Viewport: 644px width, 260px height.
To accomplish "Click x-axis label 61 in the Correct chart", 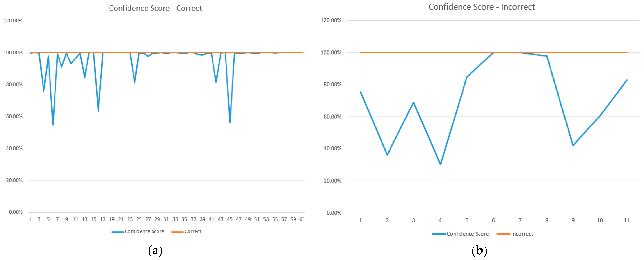I will tap(302, 219).
